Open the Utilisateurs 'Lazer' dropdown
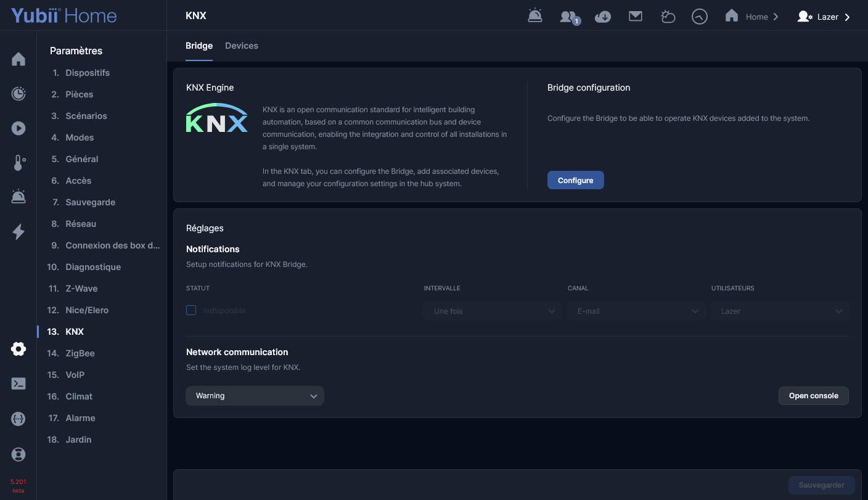 click(780, 311)
